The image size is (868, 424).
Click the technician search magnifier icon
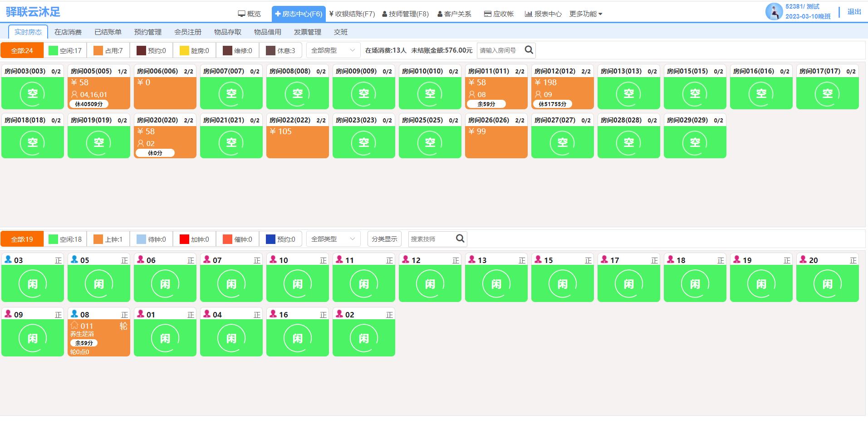(x=460, y=239)
